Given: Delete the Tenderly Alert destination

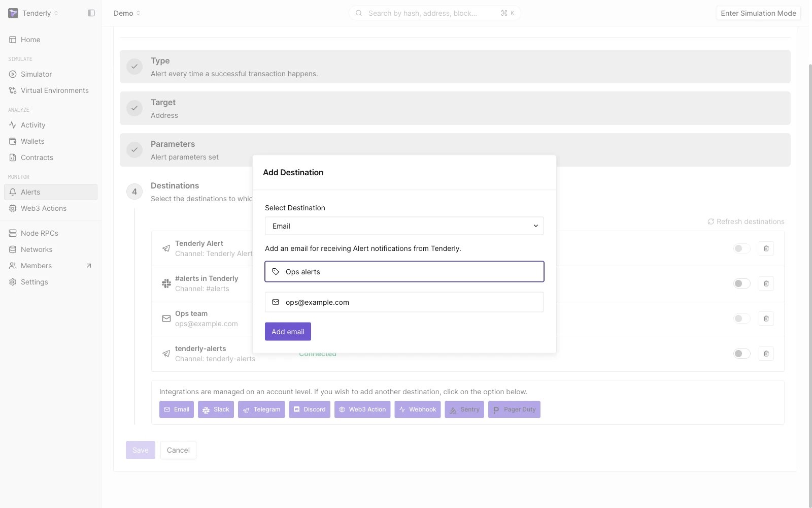Looking at the screenshot, I should point(766,248).
